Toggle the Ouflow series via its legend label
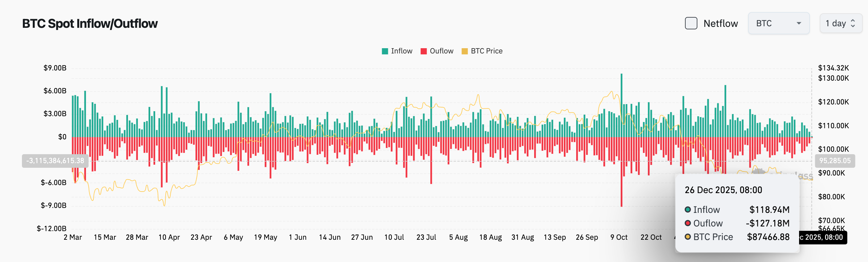868x262 pixels. 441,51
